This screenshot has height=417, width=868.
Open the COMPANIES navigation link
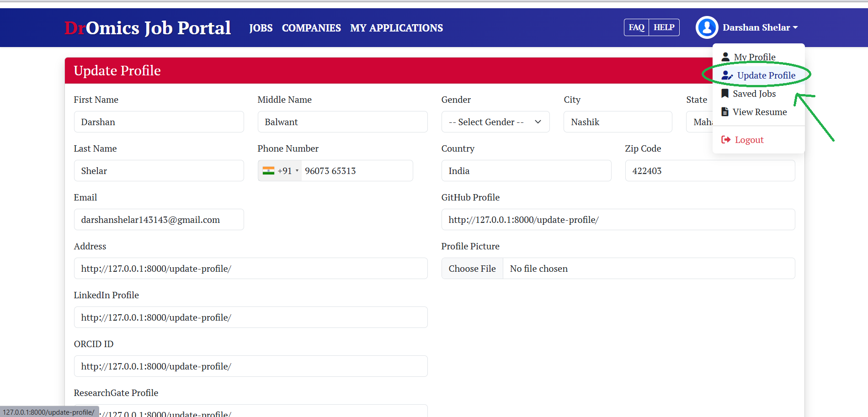pos(311,28)
